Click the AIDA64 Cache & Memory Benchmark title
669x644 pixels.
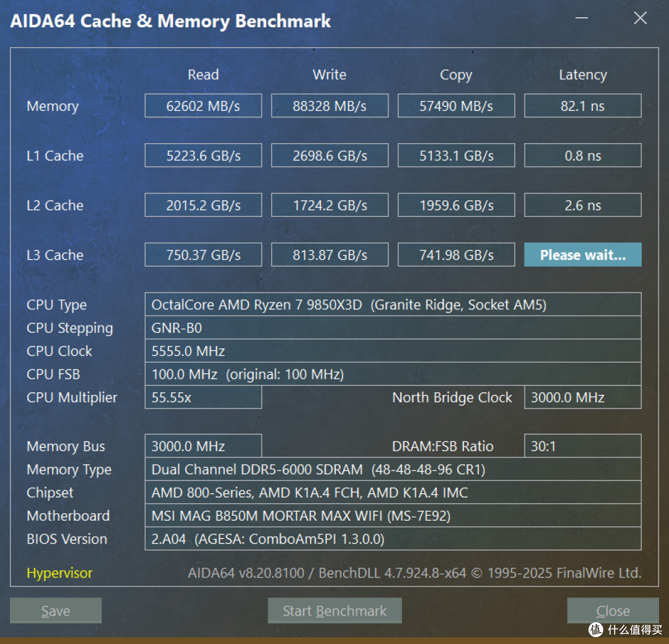point(170,21)
